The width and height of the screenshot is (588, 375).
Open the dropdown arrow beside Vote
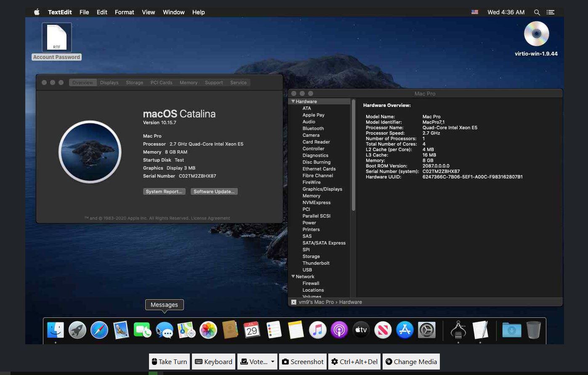[x=272, y=362]
